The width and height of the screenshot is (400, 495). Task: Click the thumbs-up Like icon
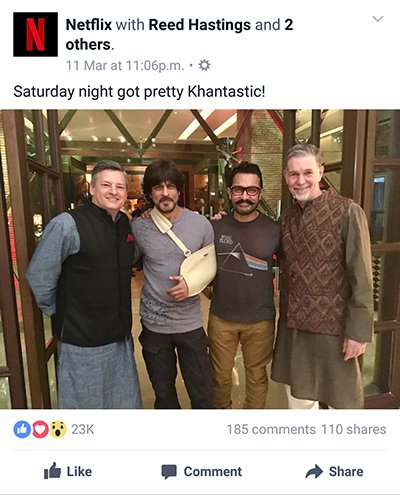coord(52,471)
